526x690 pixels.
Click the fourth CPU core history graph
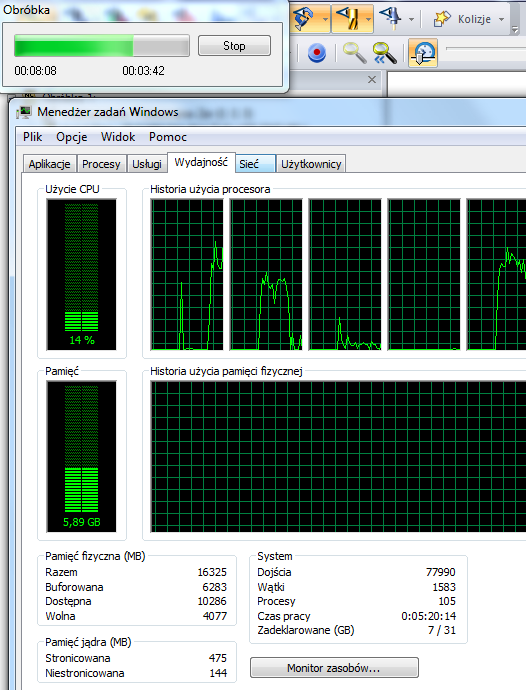click(424, 275)
